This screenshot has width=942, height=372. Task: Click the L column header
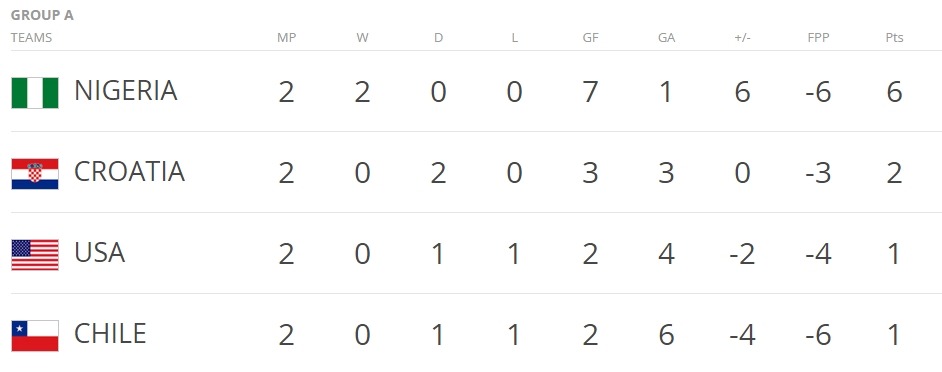pos(515,38)
